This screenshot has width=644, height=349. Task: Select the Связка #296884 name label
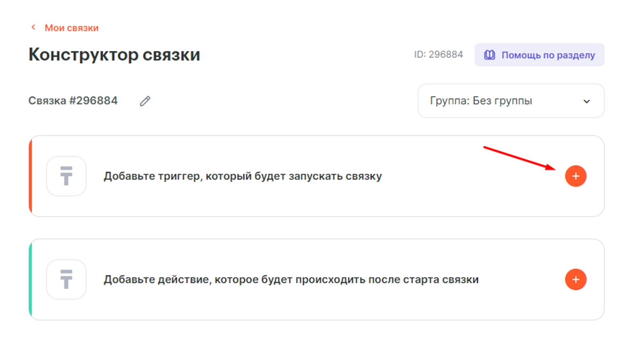73,101
